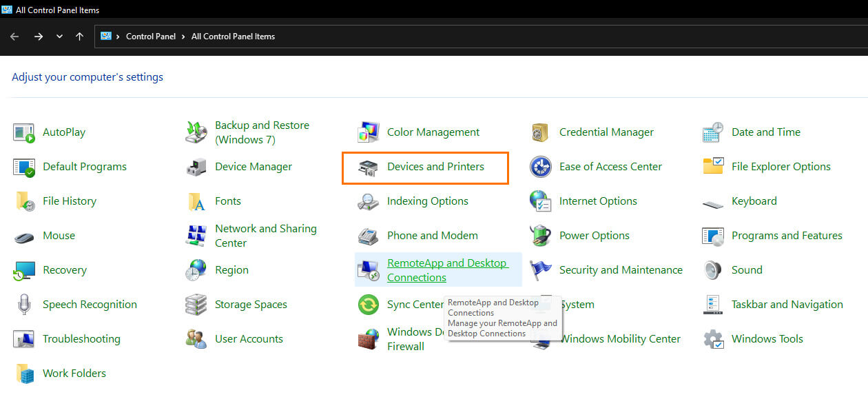Click the File Explorer Options icon
This screenshot has height=408, width=868.
click(x=713, y=167)
